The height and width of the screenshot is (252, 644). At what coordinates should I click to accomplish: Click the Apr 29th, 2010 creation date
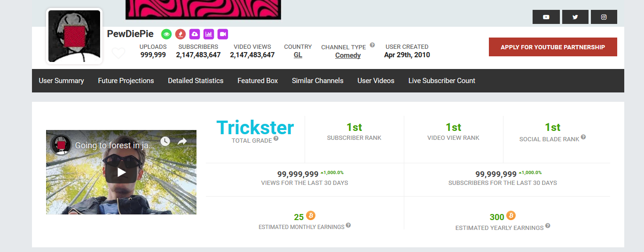tap(407, 55)
